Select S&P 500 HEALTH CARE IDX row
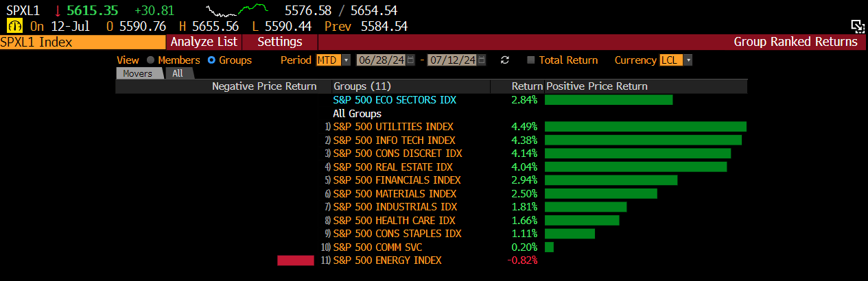868x281 pixels. (394, 220)
